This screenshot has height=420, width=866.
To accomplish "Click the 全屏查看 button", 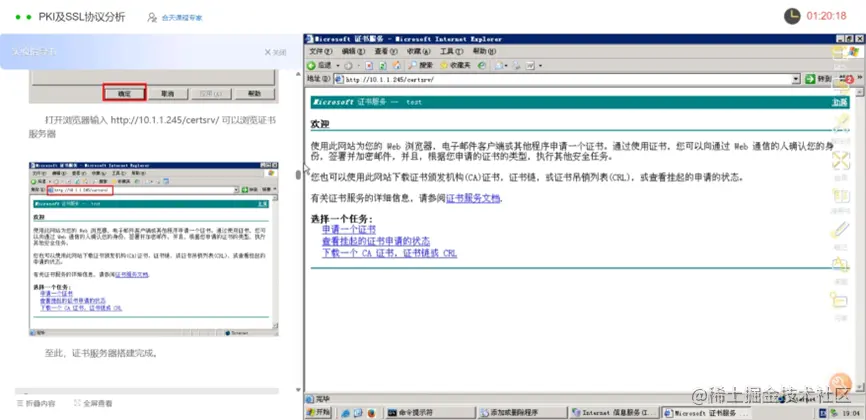I will tap(93, 403).
